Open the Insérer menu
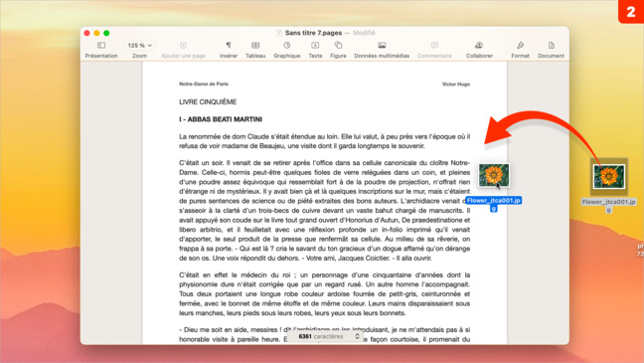The width and height of the screenshot is (644, 363). pyautogui.click(x=229, y=50)
